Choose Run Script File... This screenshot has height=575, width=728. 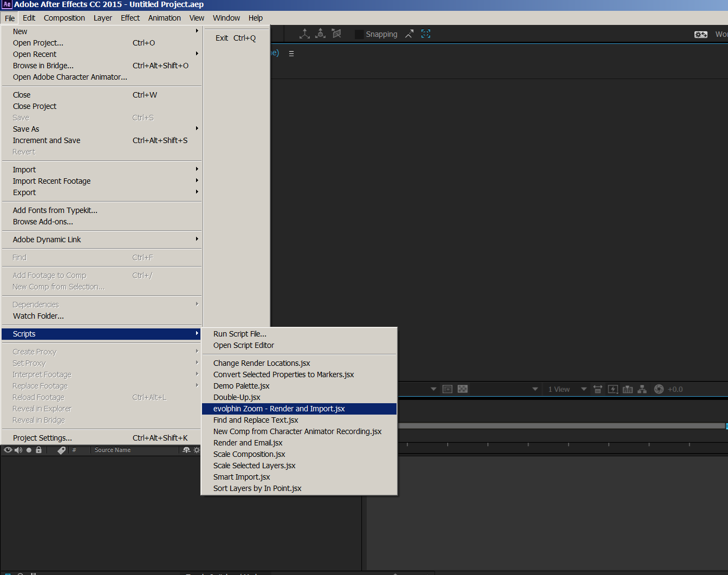point(299,334)
